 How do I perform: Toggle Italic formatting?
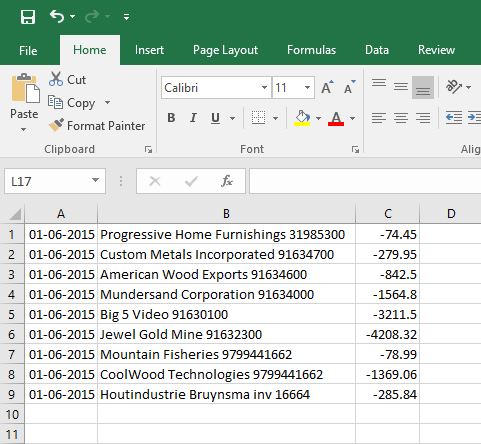tap(193, 118)
